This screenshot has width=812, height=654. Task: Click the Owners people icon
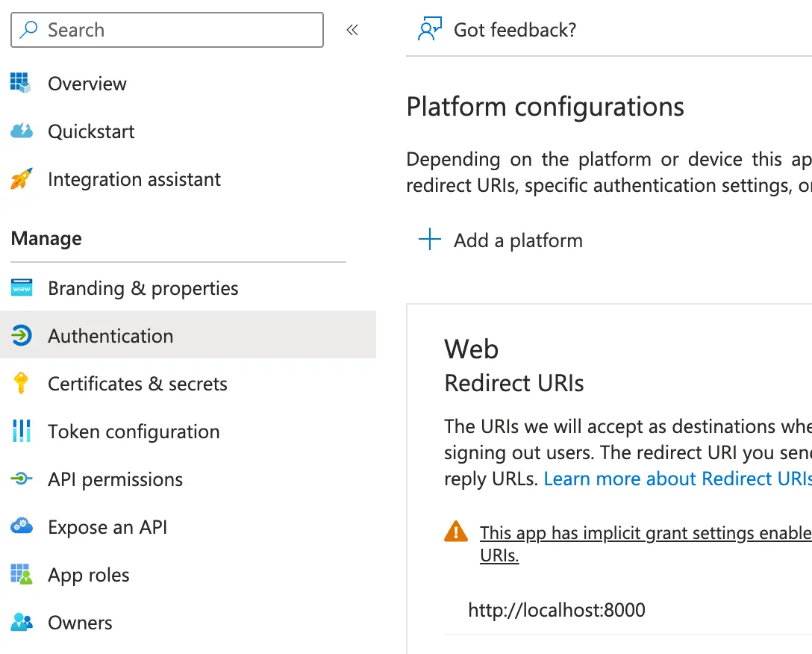pos(21,622)
